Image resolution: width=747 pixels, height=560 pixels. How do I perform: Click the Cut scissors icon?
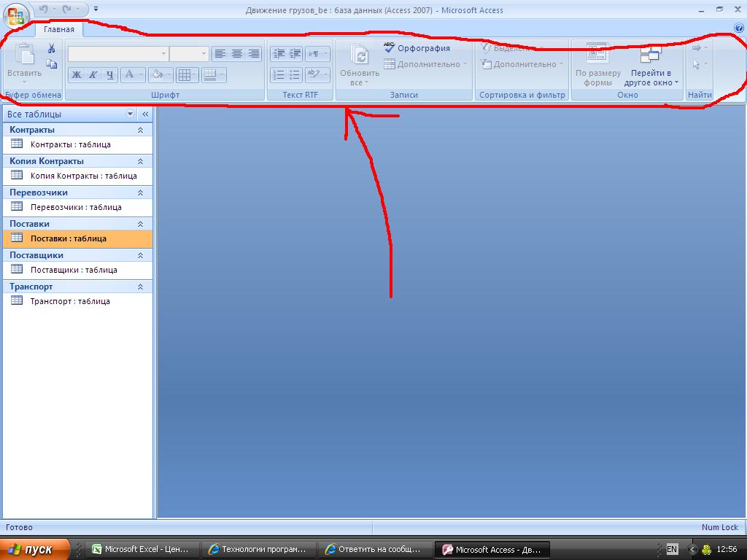[52, 48]
